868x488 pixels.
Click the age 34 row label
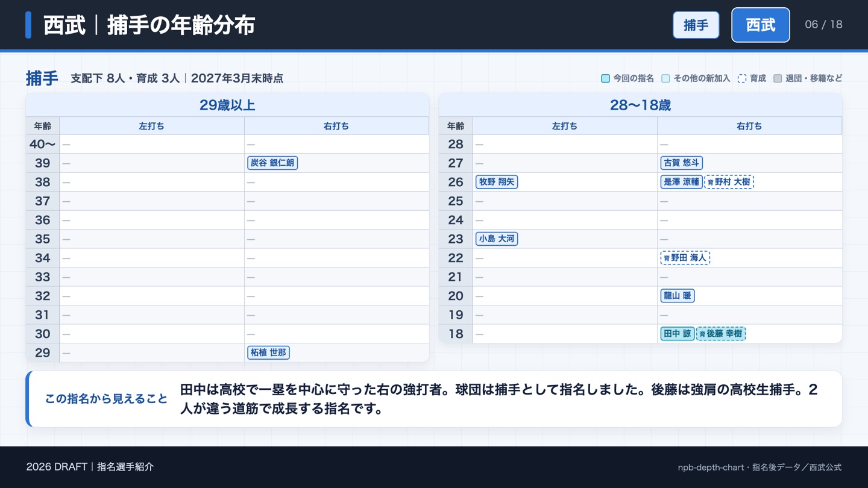click(x=42, y=258)
